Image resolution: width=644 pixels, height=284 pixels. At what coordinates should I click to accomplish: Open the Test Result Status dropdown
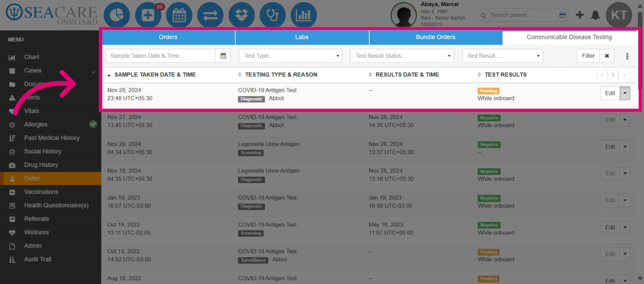pos(402,56)
